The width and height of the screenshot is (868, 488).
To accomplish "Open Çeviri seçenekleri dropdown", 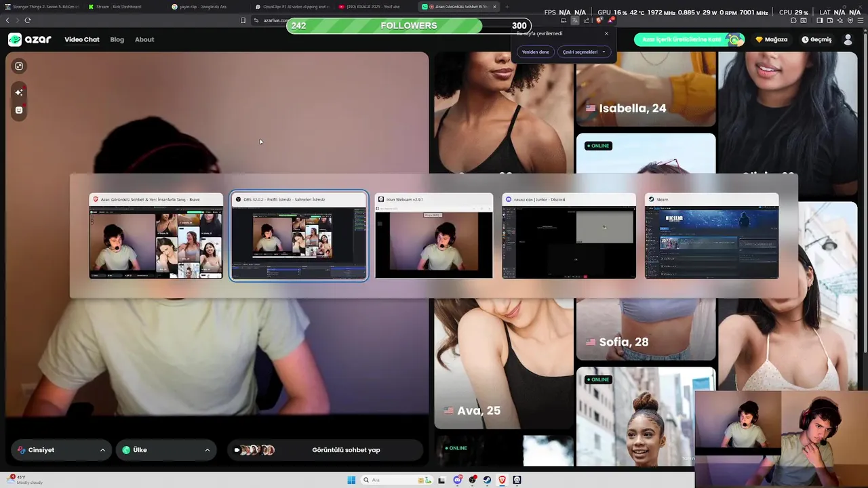I will pos(584,52).
